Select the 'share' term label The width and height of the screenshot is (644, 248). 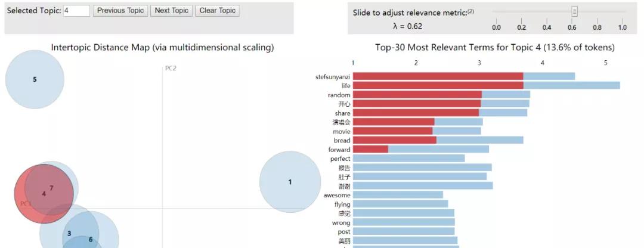click(x=342, y=113)
